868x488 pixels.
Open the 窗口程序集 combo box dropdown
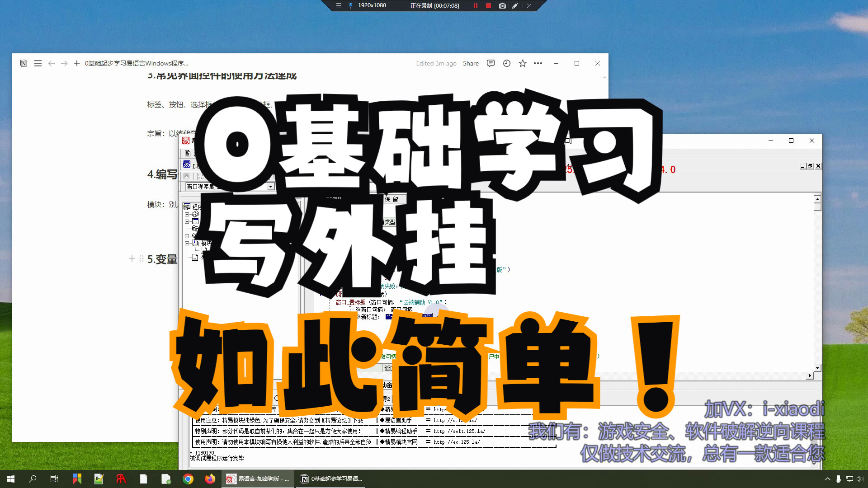pyautogui.click(x=270, y=187)
